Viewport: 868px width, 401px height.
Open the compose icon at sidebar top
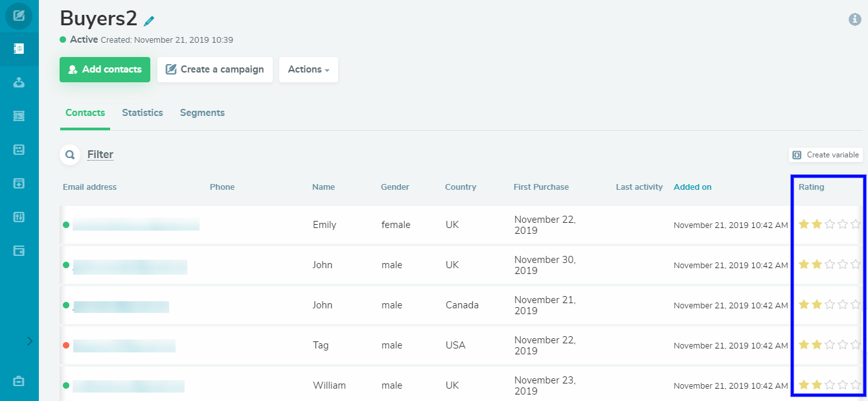coord(19,16)
